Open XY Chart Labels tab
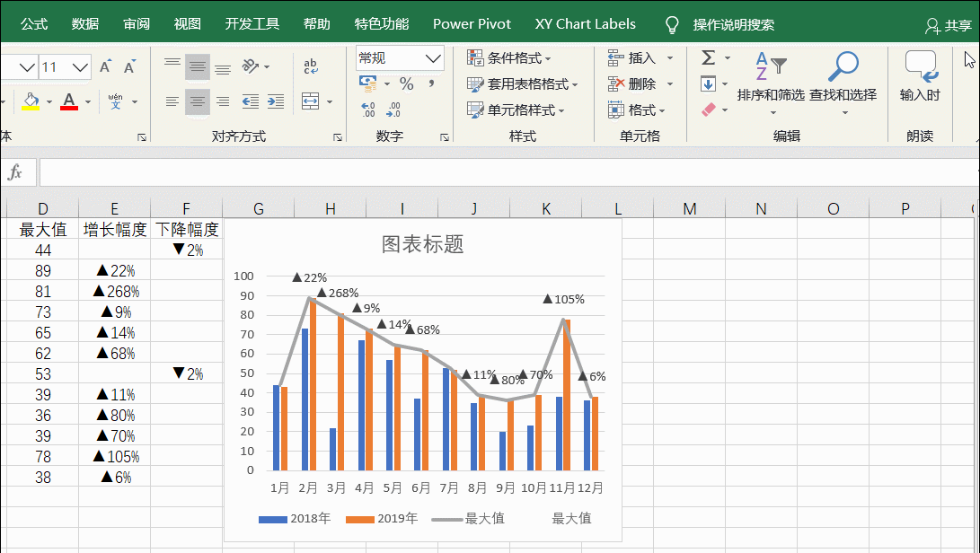 pos(585,24)
